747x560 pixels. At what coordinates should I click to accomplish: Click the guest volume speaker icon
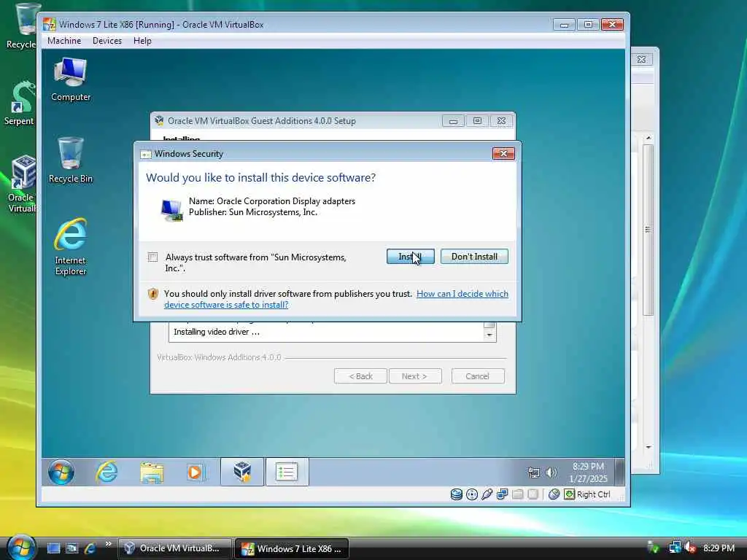tap(551, 472)
